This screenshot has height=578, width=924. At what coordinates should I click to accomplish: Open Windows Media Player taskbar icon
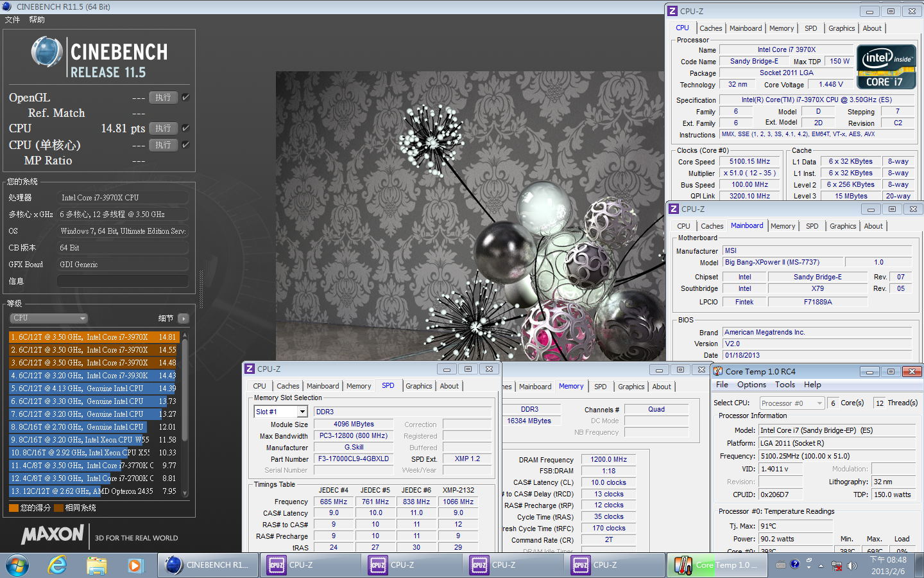click(135, 565)
